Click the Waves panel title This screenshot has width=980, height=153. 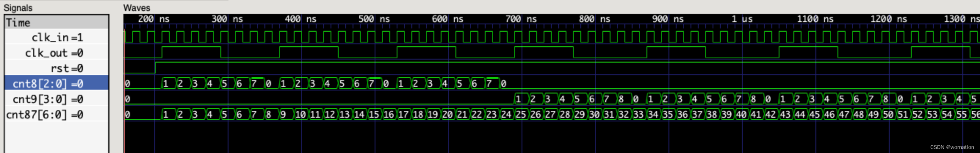[x=137, y=8]
